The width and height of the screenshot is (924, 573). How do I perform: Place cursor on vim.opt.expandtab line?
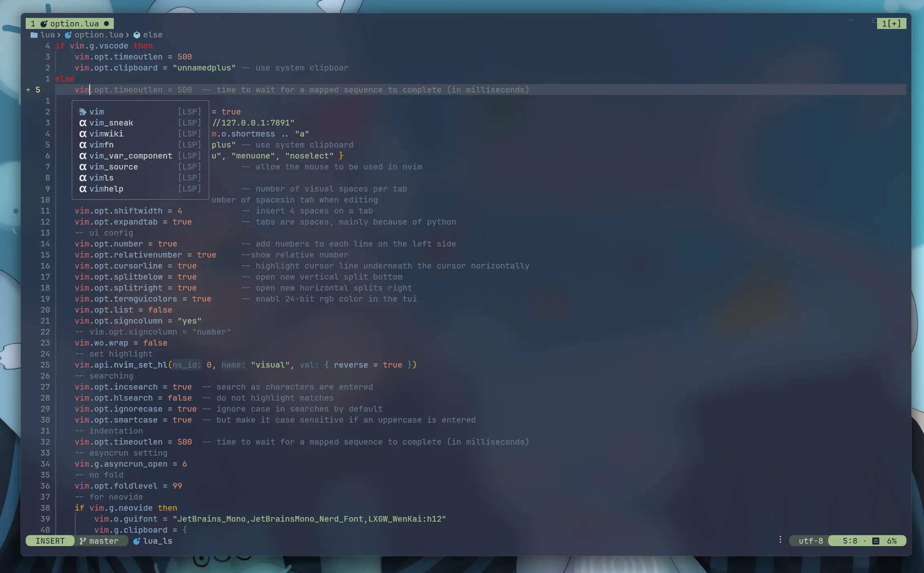click(133, 222)
